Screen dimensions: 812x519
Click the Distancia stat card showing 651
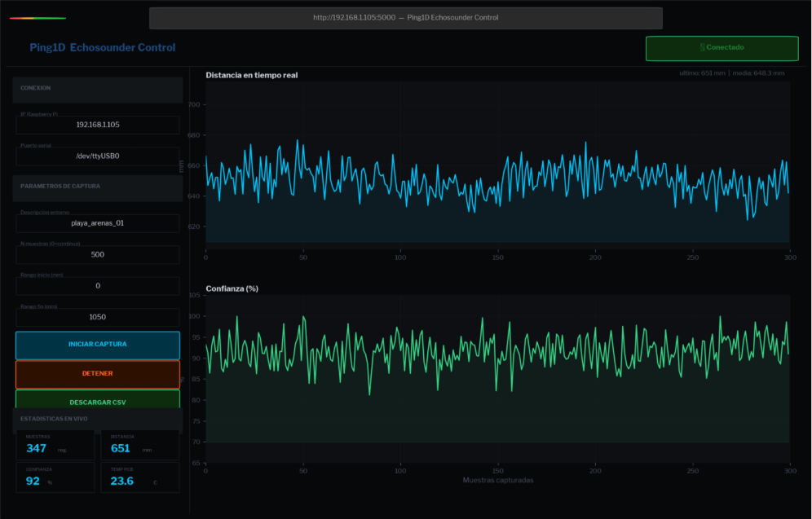tap(139, 446)
